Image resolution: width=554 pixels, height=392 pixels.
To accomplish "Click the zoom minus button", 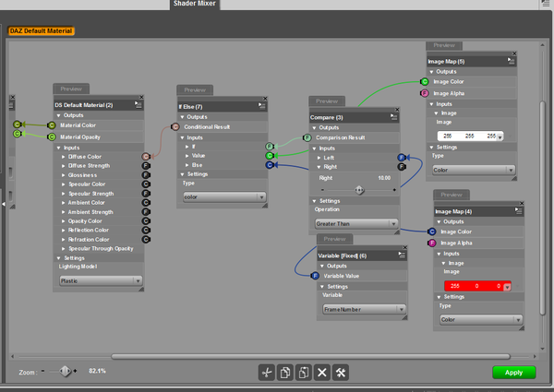I will (42, 371).
